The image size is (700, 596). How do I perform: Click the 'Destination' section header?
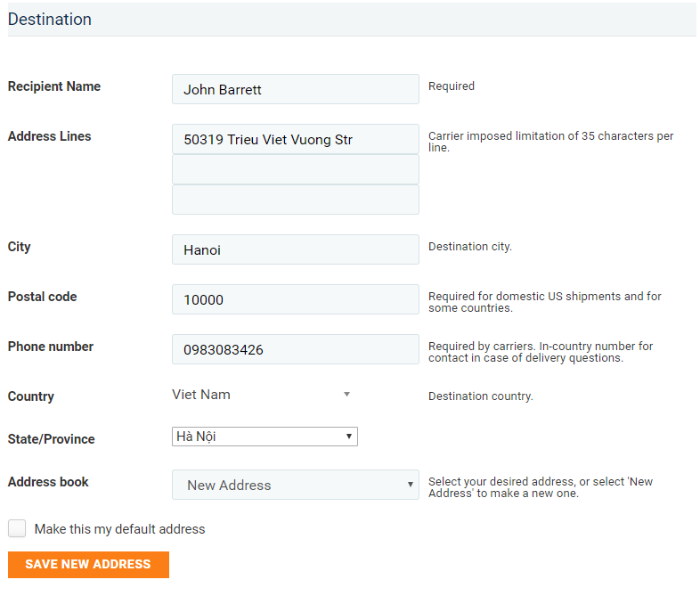(x=50, y=19)
